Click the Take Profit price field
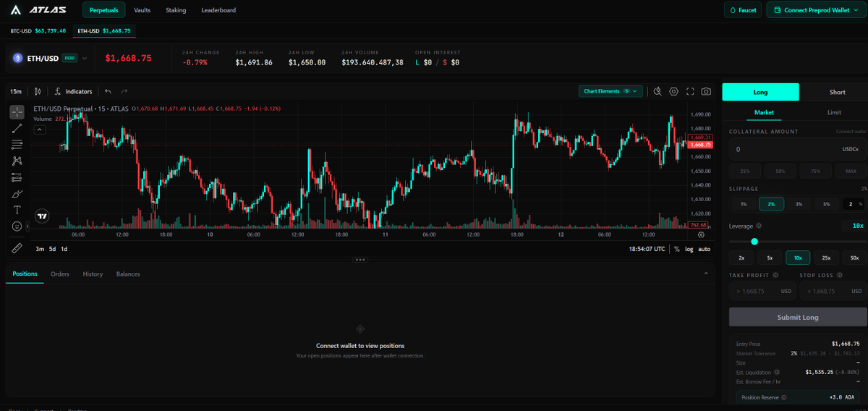Viewport: 868px width, 411px height. click(x=762, y=292)
